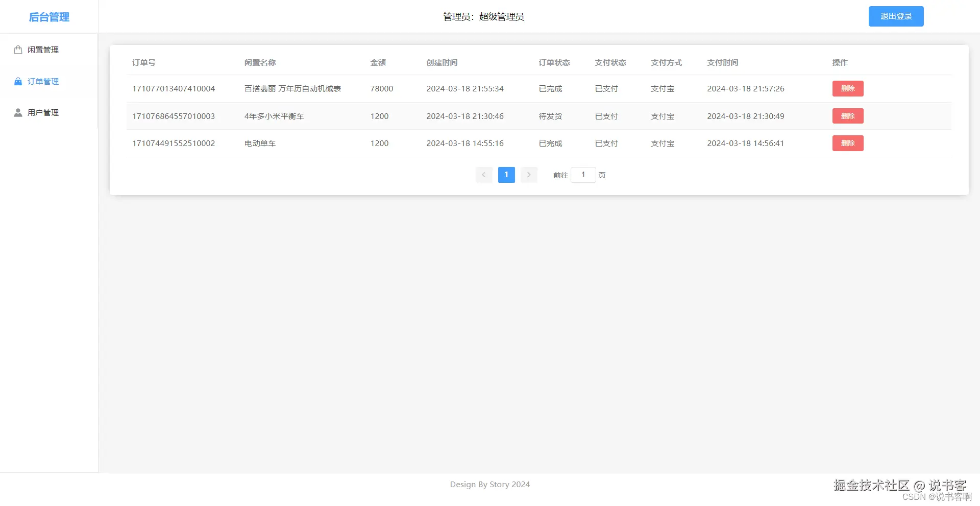
Task: Click the 订单号 column header
Action: pyautogui.click(x=143, y=62)
